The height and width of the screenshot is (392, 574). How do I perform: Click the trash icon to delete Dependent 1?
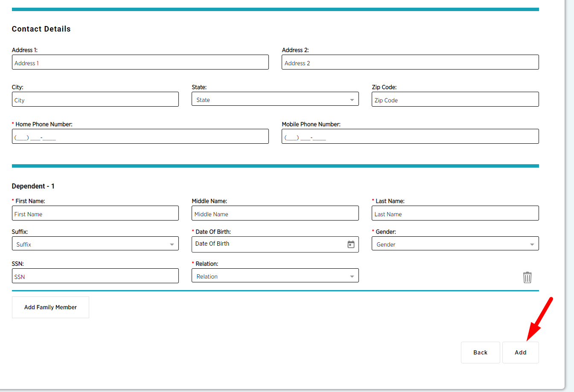point(527,277)
